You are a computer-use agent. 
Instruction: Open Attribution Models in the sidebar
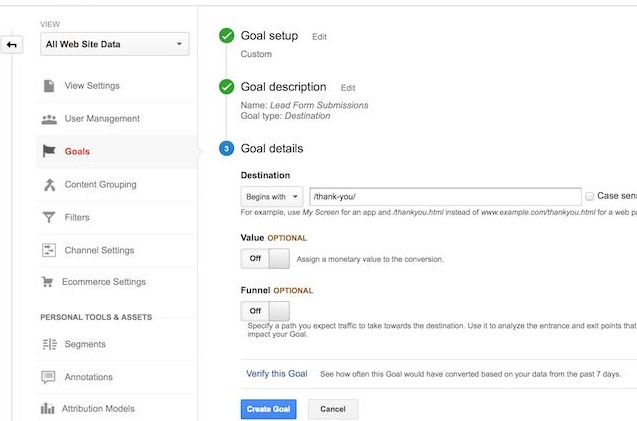pyautogui.click(x=98, y=408)
